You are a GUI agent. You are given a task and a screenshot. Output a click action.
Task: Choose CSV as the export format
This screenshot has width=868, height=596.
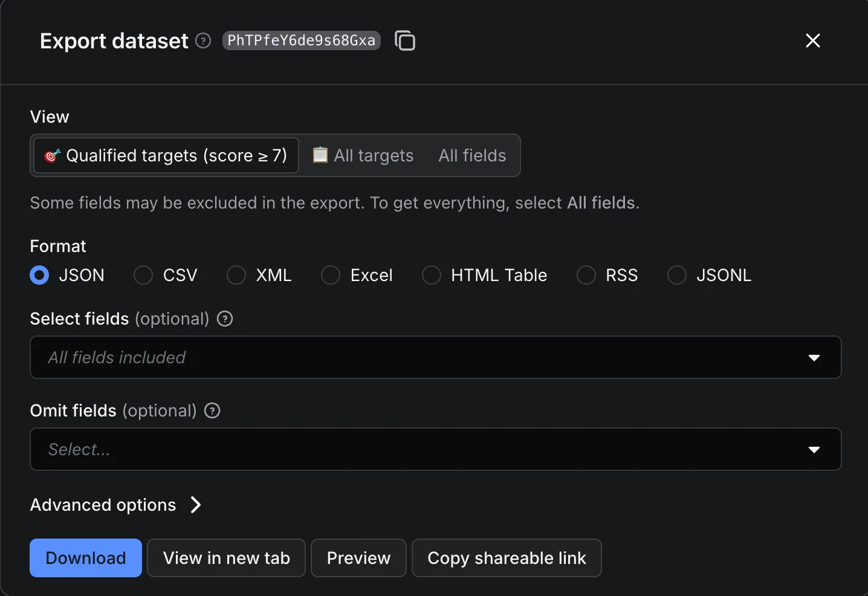pyautogui.click(x=143, y=275)
